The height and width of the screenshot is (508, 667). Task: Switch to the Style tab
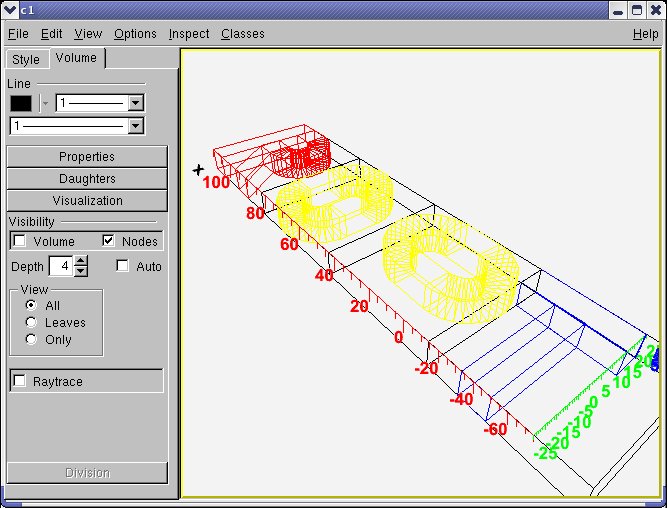coord(26,60)
